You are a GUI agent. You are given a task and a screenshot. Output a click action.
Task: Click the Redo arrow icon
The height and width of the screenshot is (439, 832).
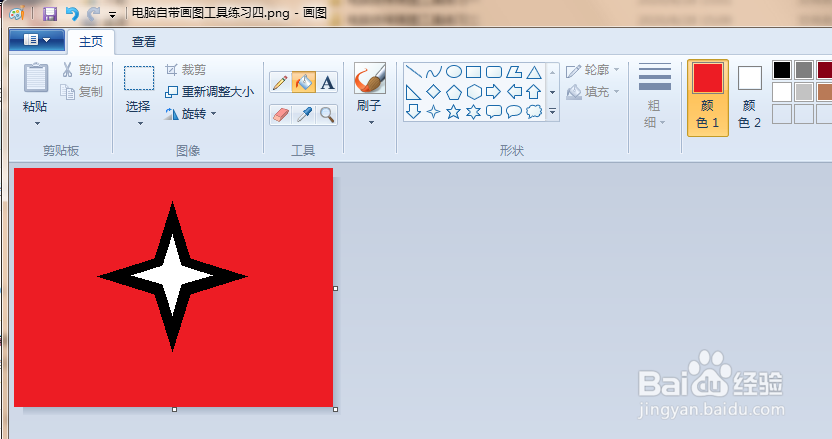click(93, 13)
